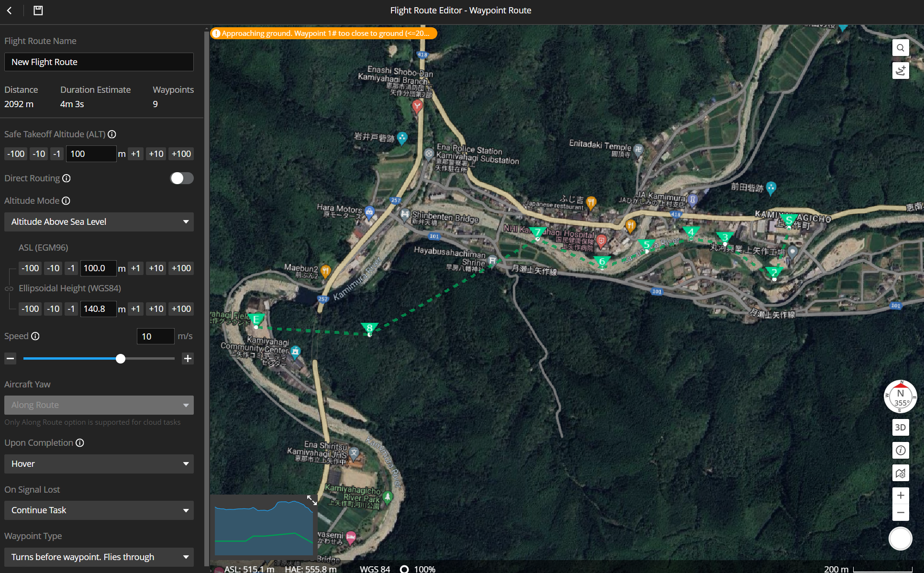
Task: Click +100 for Safe Takeoff Altitude
Action: 181,154
